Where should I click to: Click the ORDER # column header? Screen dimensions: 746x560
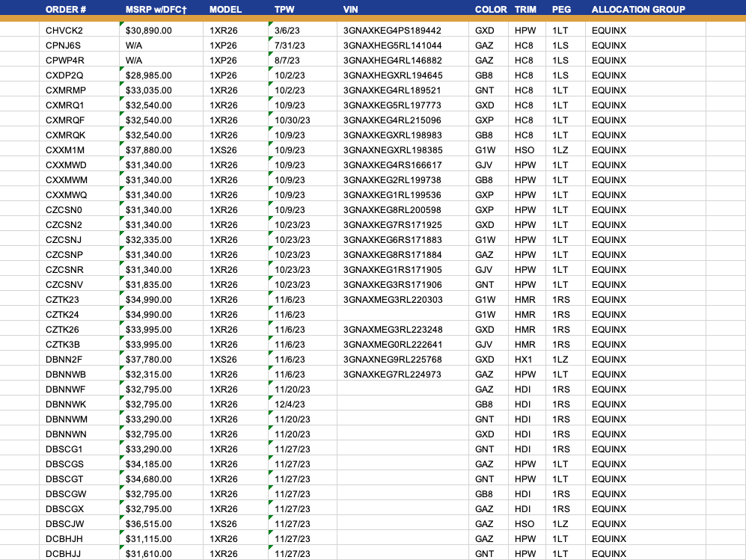point(66,10)
